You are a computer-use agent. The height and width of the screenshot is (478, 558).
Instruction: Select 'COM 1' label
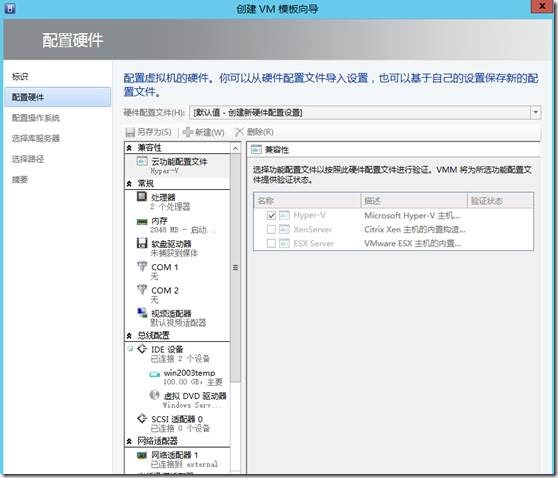click(165, 267)
